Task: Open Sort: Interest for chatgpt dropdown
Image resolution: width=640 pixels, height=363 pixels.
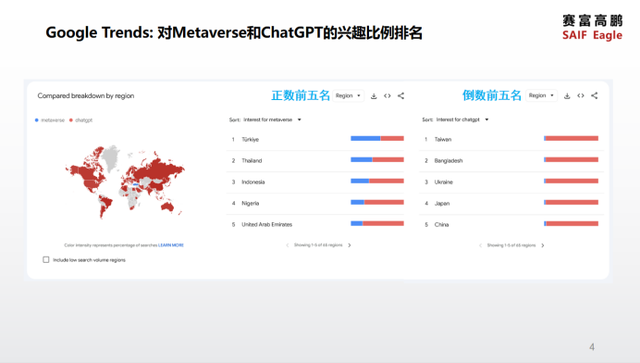Action: (x=456, y=120)
